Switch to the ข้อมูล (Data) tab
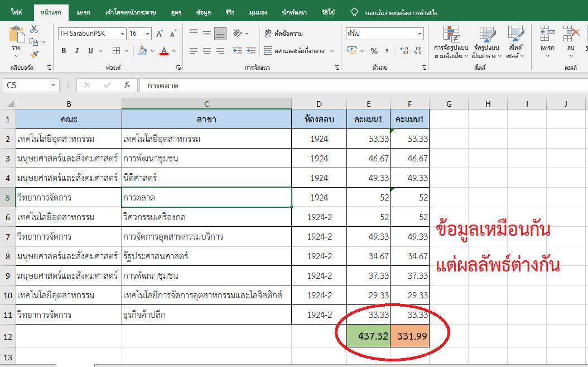Image resolution: width=588 pixels, height=367 pixels. tap(203, 12)
